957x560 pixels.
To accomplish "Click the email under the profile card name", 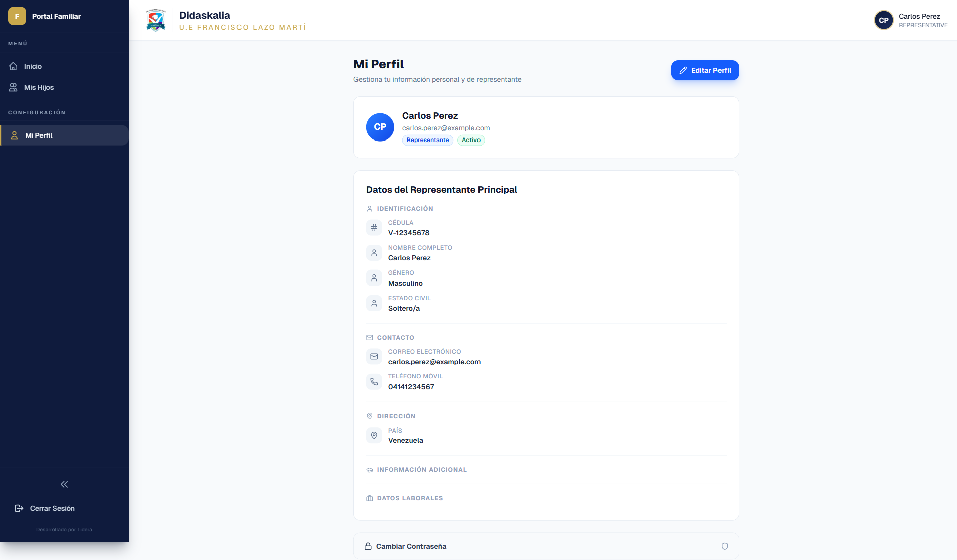I will click(x=446, y=128).
